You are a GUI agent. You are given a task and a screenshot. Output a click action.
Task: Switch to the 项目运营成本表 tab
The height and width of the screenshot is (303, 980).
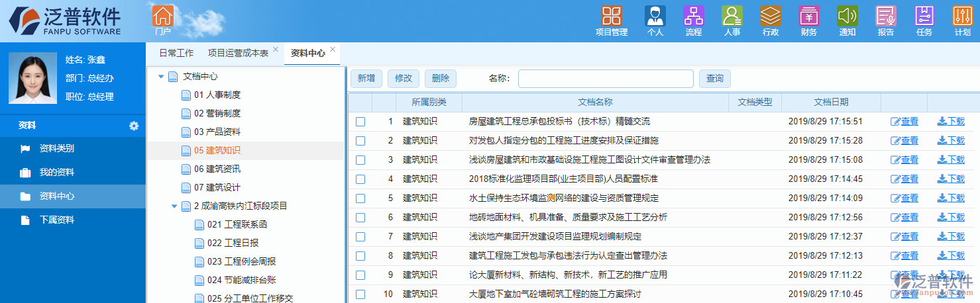point(238,54)
